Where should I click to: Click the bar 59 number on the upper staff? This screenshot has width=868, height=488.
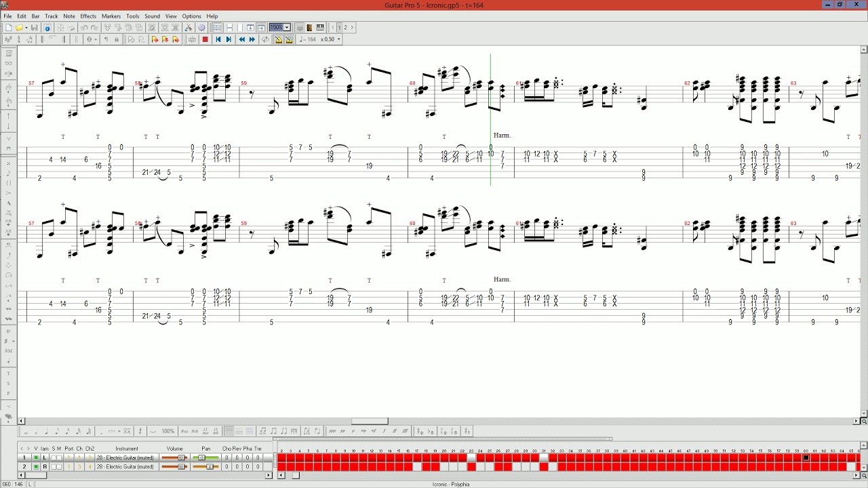[243, 83]
